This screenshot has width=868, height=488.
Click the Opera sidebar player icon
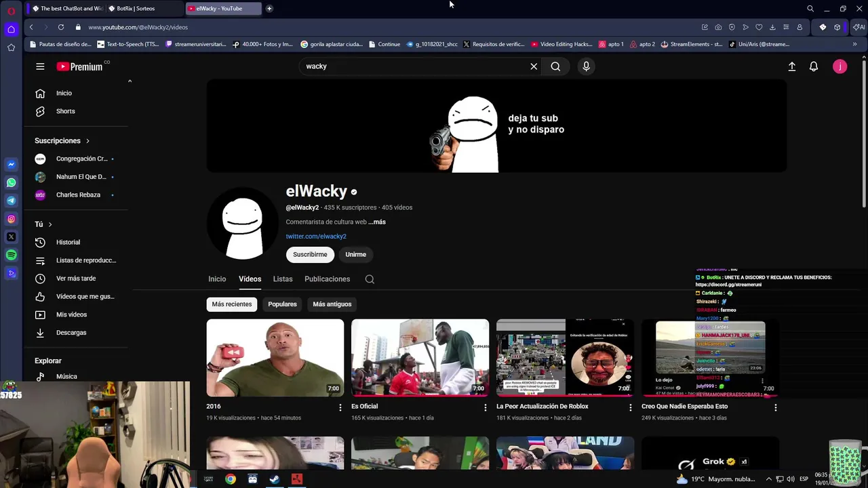tap(11, 273)
